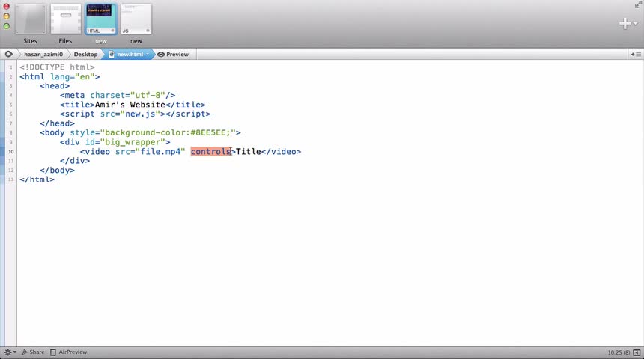Click the AirPreview device icon
Screen dimensions: 644x359
(x=53, y=352)
